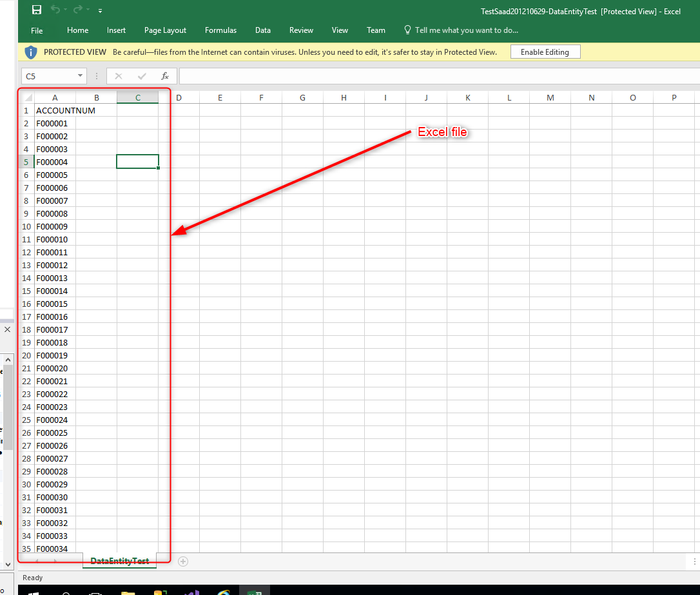Open Visual Studio from the taskbar
Image resolution: width=700 pixels, height=595 pixels.
pos(191,592)
